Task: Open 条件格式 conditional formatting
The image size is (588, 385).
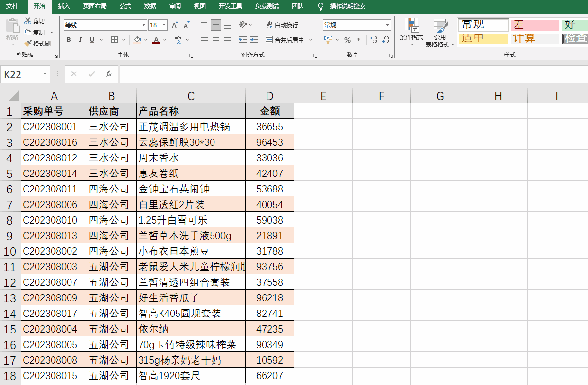Action: click(411, 33)
